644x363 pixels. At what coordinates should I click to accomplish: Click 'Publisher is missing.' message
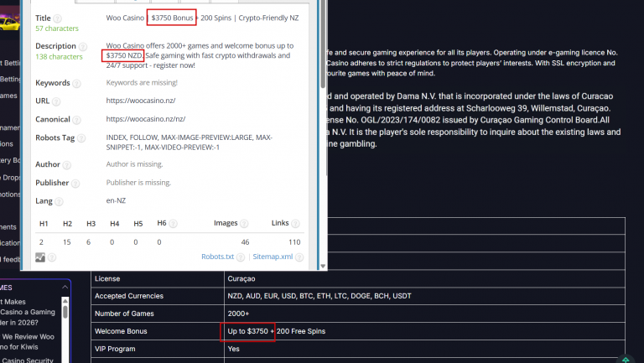coord(138,183)
